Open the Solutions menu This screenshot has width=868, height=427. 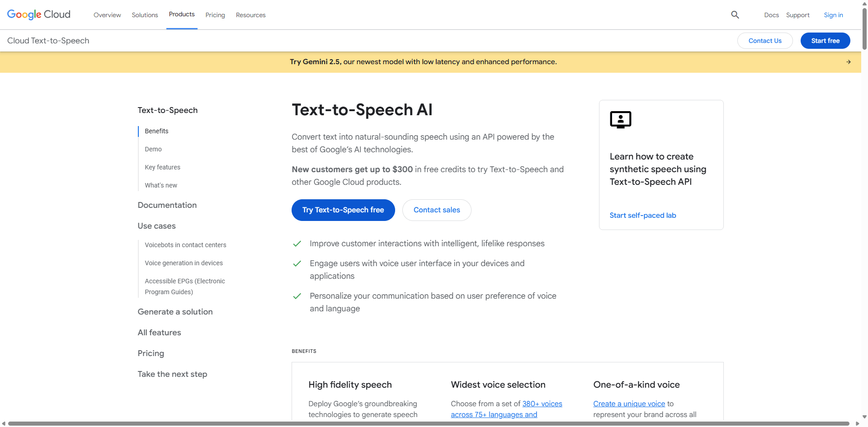(145, 15)
